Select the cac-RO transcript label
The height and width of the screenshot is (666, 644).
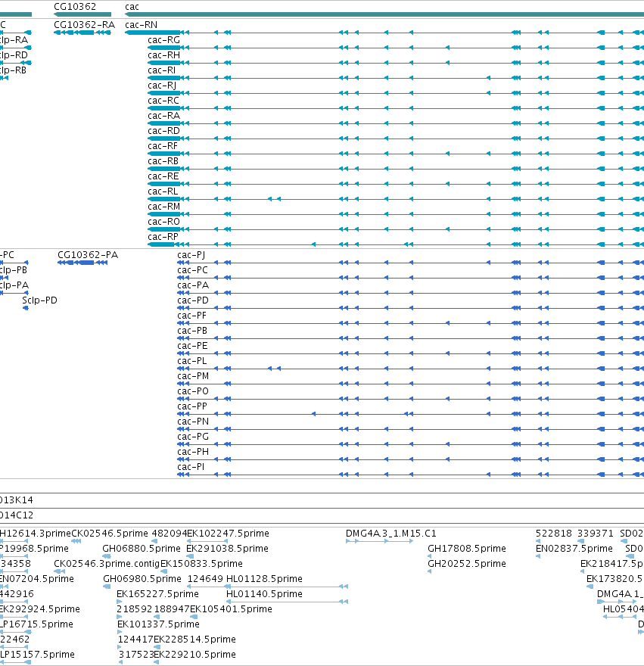164,222
